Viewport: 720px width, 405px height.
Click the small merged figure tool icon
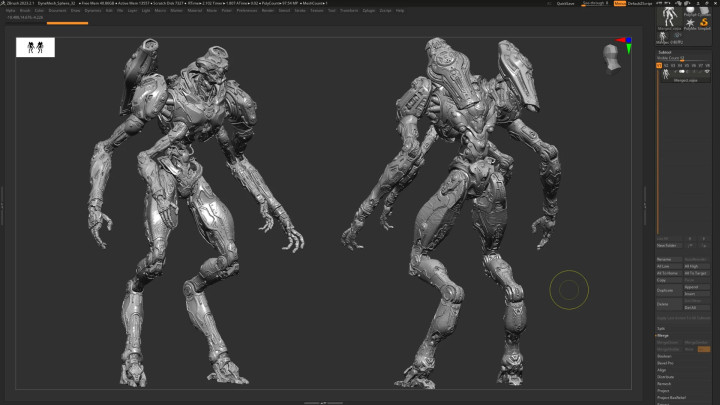pos(663,37)
